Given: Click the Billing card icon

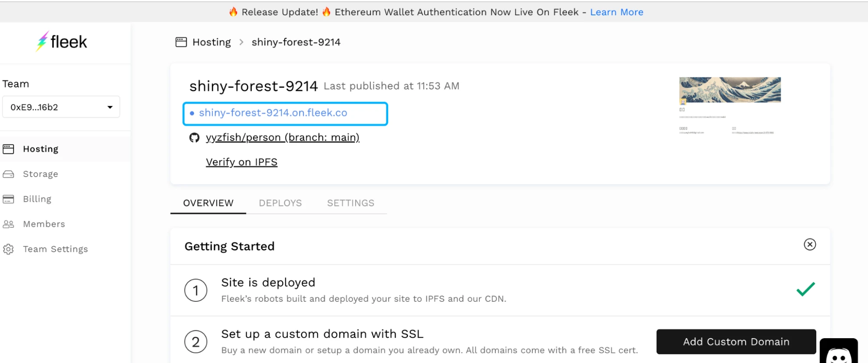Looking at the screenshot, I should 8,199.
